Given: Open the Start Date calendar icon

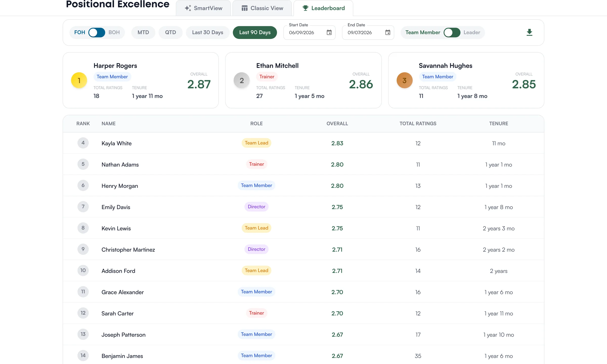Looking at the screenshot, I should 329,32.
